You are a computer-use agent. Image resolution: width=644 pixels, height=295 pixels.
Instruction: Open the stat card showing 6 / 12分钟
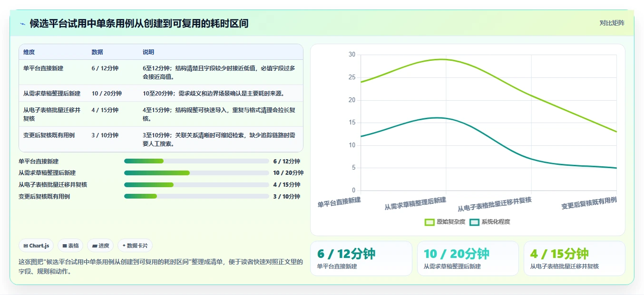pyautogui.click(x=361, y=258)
